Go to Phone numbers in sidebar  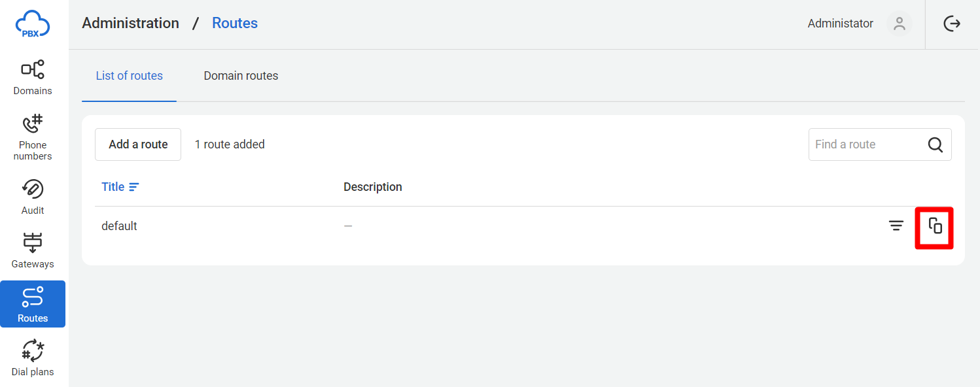point(33,137)
